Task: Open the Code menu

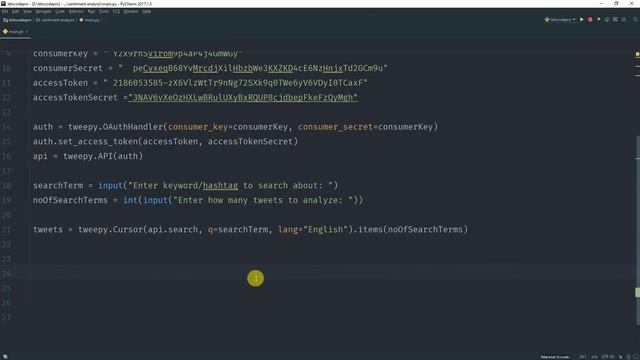Action: [60, 11]
